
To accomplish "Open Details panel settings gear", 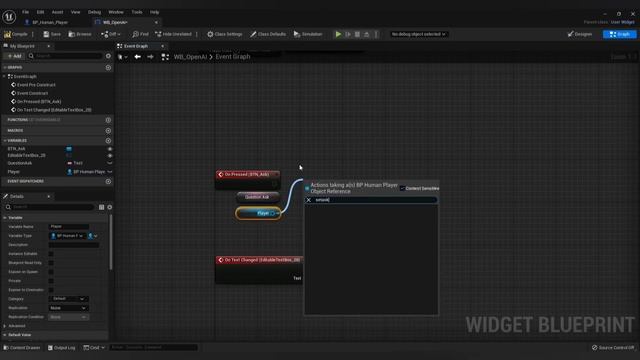I will pos(109,207).
